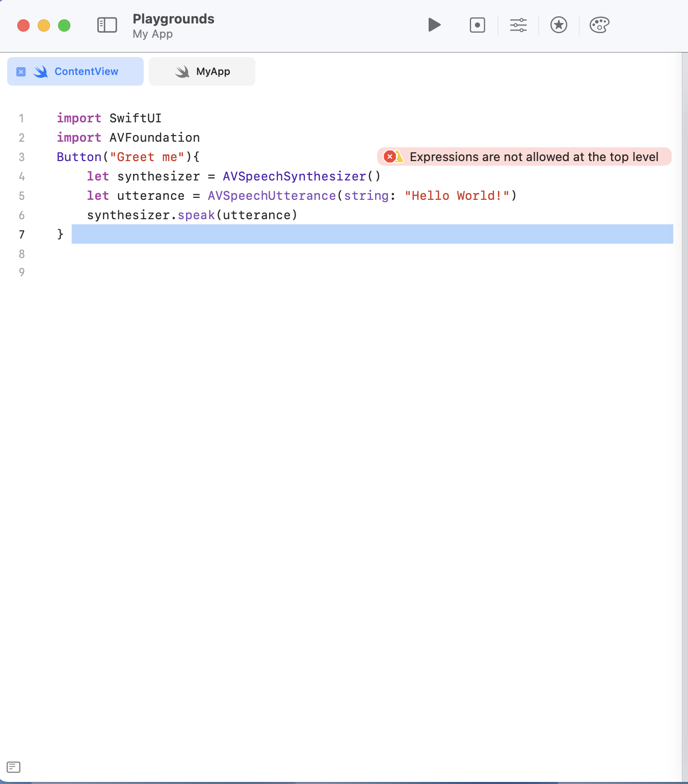Click line number 9 in the gutter
Image resolution: width=688 pixels, height=784 pixels.
[21, 272]
